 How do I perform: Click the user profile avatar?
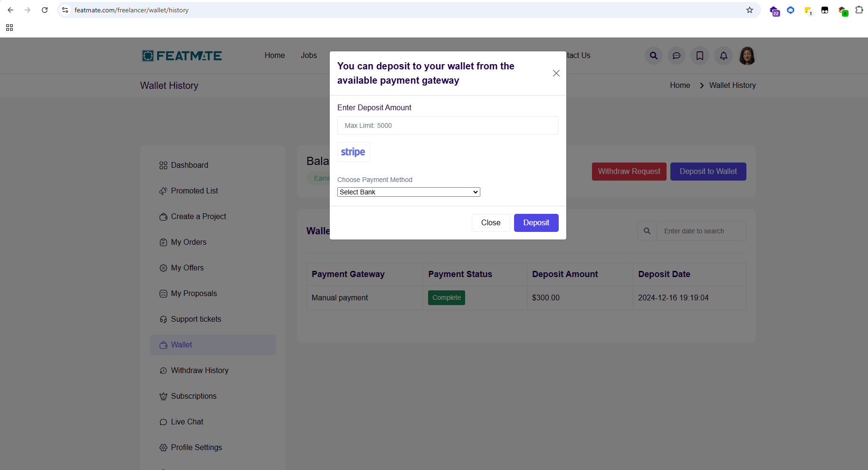747,56
